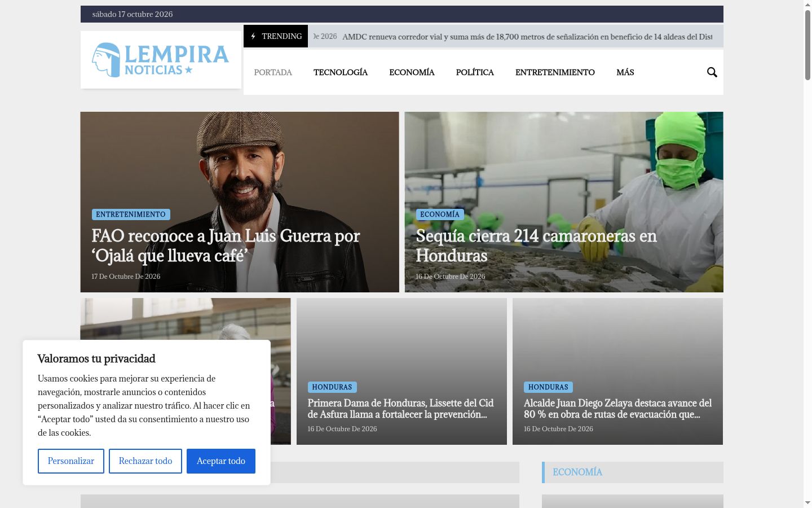Click the 16 De Octubre date under Alcalde Zelaya story
This screenshot has height=508, width=812.
[x=558, y=429]
